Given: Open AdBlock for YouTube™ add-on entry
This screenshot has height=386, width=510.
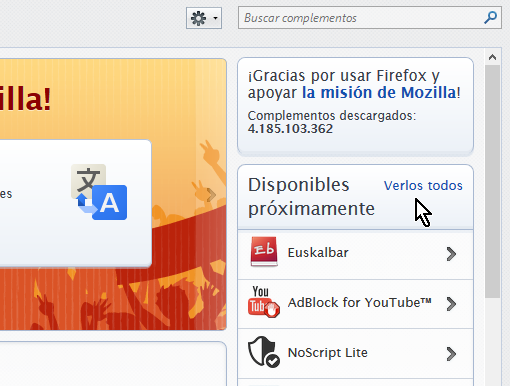Looking at the screenshot, I should click(355, 304).
